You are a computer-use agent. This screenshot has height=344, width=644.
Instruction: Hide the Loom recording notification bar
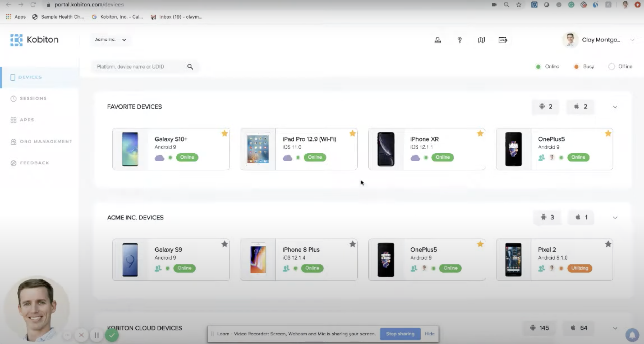[429, 334]
